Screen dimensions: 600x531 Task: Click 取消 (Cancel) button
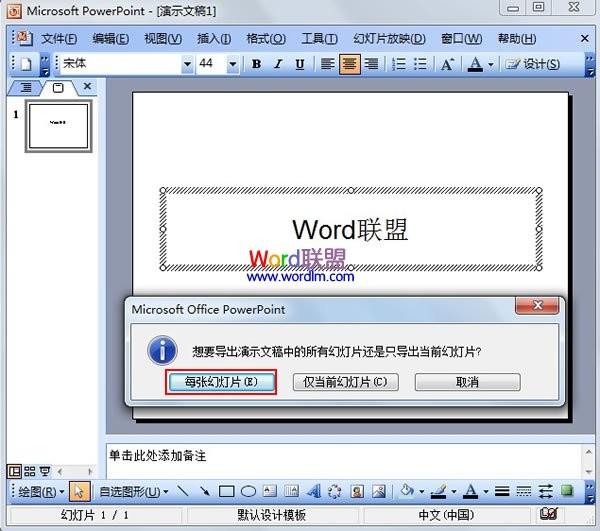pyautogui.click(x=468, y=382)
